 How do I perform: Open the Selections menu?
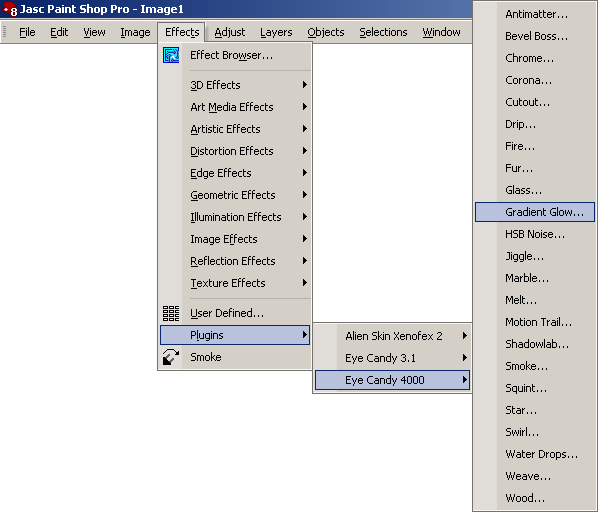383,32
